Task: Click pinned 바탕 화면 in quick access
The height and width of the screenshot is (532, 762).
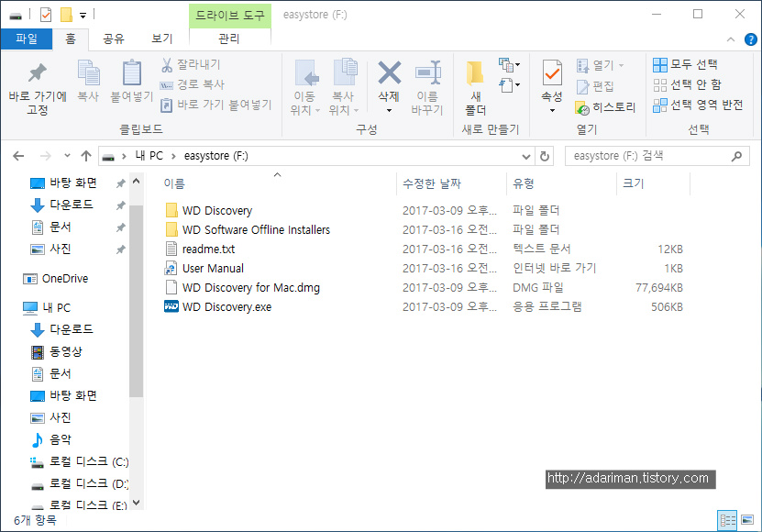Action: click(72, 183)
